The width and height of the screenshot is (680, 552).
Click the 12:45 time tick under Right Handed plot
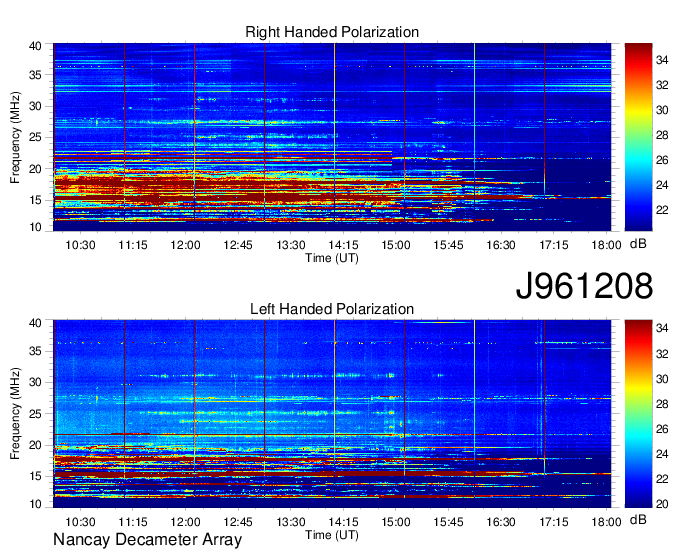pyautogui.click(x=238, y=245)
